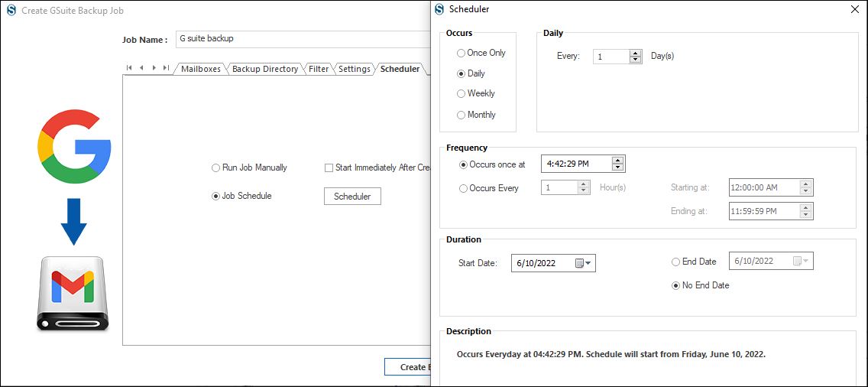Click Occurs Every hours field
The height and width of the screenshot is (387, 868).
(x=559, y=188)
